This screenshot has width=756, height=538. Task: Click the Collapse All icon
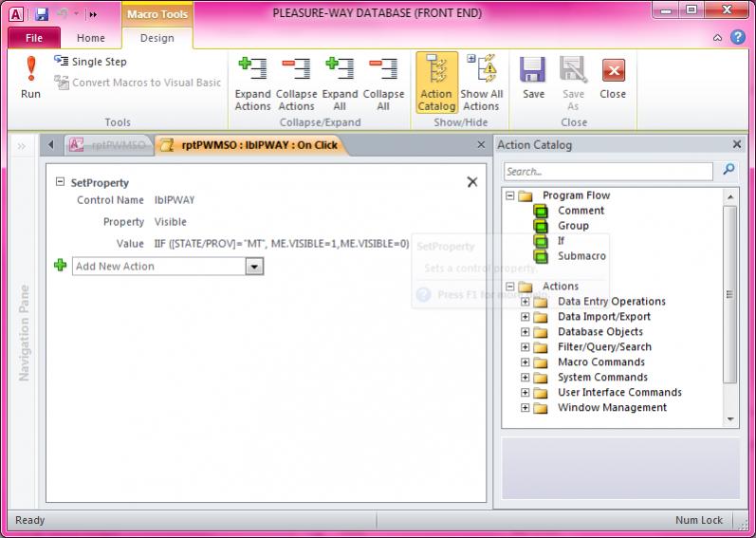(383, 83)
